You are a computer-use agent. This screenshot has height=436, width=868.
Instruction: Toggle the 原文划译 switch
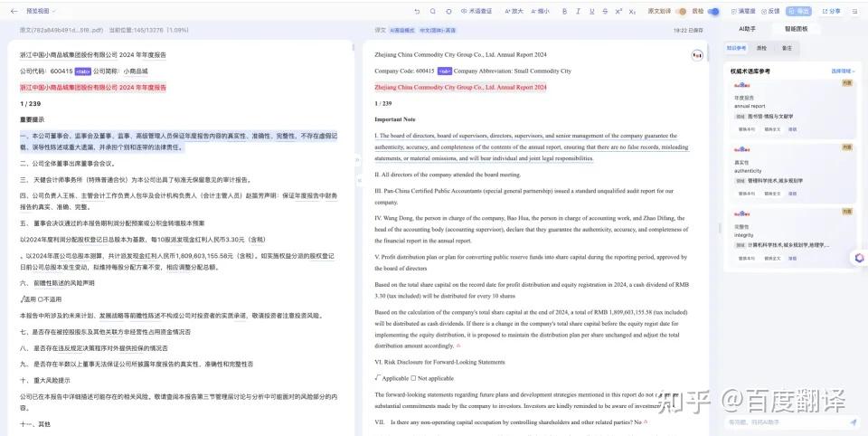(682, 11)
